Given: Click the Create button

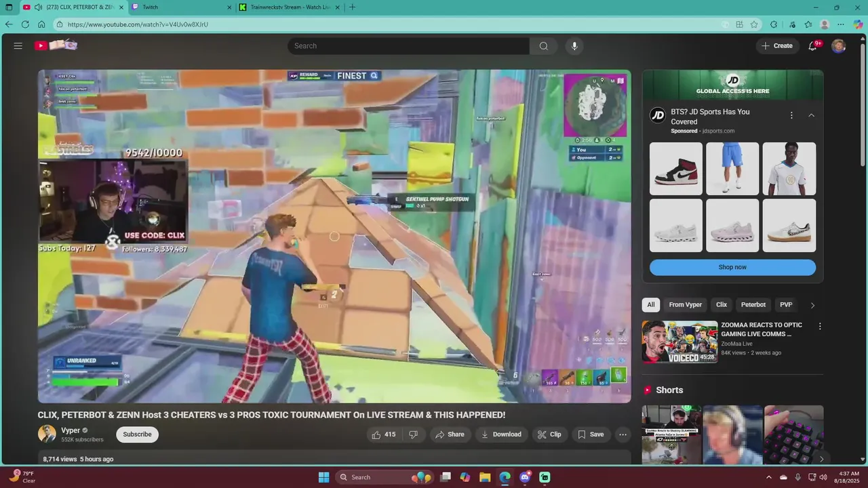Looking at the screenshot, I should pos(777,45).
